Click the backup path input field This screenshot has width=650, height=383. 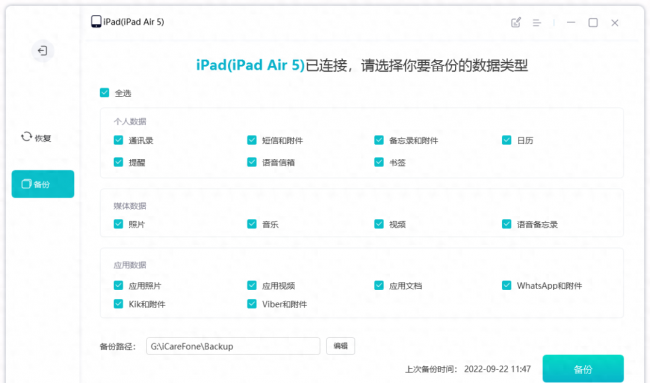tap(233, 346)
